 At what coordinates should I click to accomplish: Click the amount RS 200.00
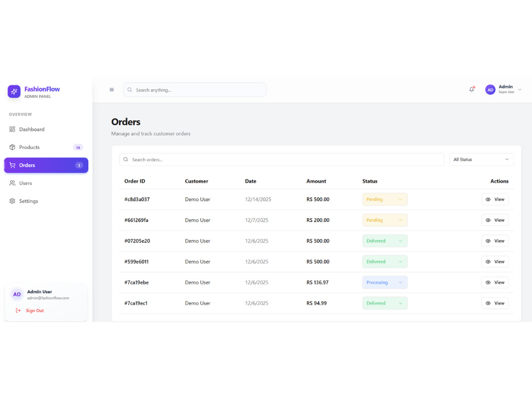point(318,220)
